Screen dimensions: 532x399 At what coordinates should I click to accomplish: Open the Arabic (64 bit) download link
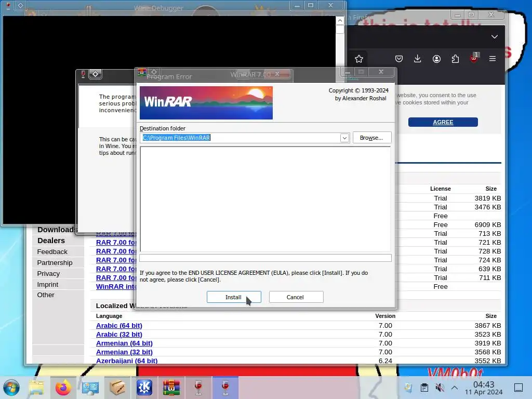pyautogui.click(x=119, y=325)
